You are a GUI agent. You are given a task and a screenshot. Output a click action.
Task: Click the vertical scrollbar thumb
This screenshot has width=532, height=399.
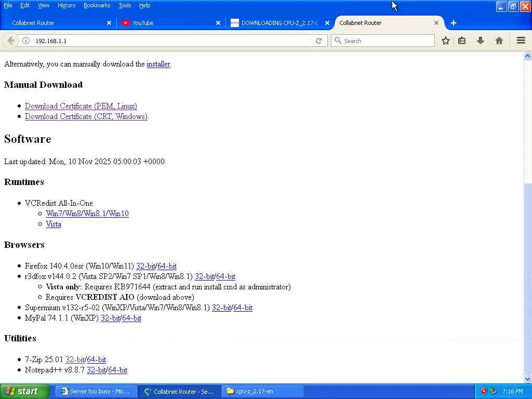[528, 278]
